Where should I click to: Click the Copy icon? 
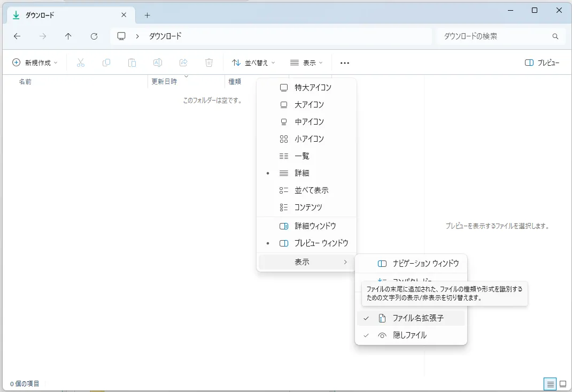click(x=106, y=63)
